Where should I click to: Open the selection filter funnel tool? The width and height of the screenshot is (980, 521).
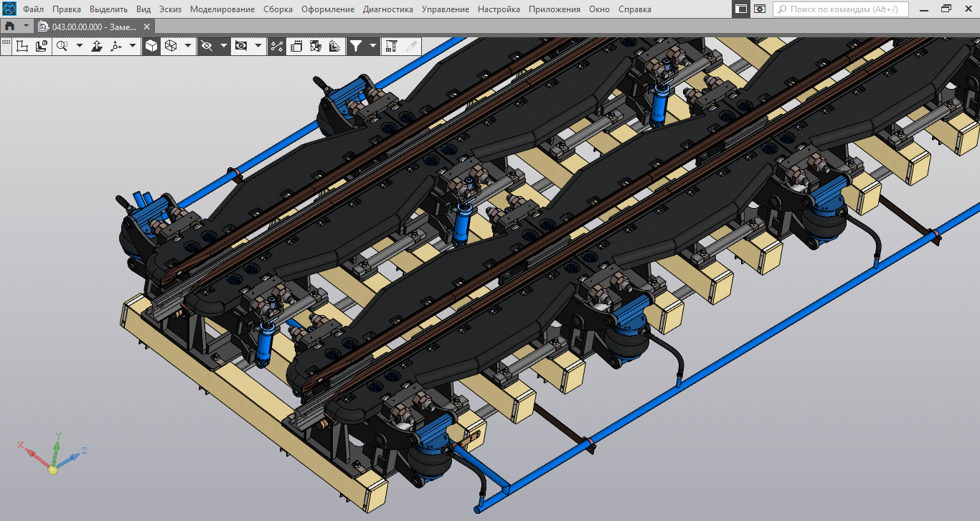coord(355,46)
